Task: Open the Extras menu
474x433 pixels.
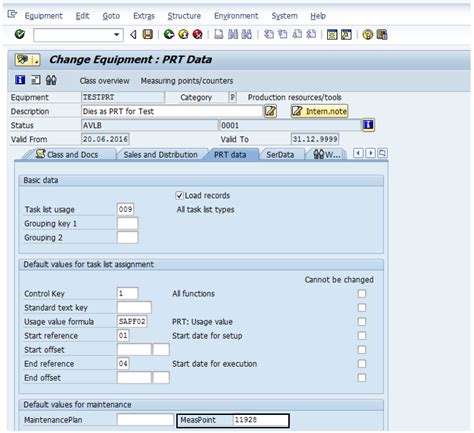Action: click(144, 16)
